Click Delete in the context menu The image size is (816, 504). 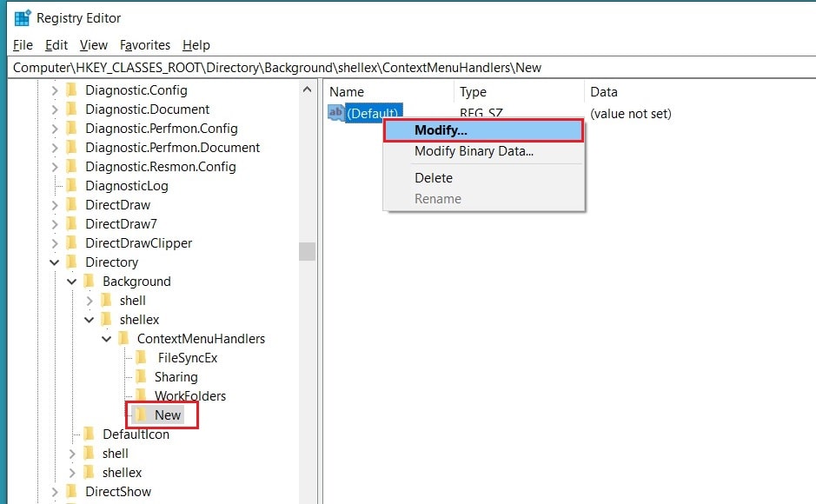434,177
